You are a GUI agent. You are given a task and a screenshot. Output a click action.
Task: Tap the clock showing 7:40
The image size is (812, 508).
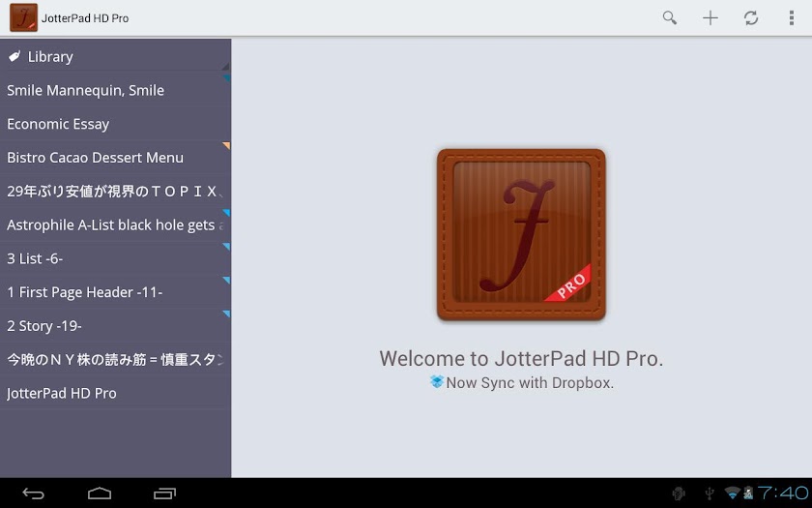click(782, 493)
